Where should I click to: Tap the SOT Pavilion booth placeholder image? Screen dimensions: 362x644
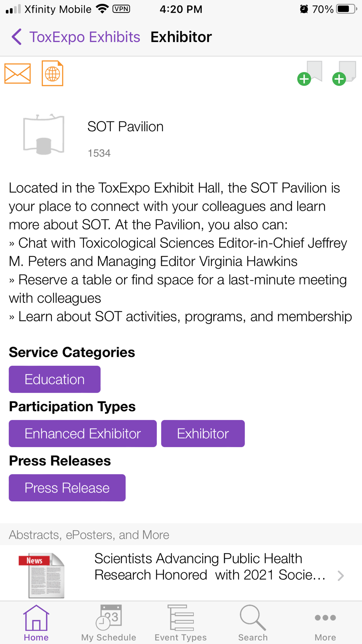[44, 134]
